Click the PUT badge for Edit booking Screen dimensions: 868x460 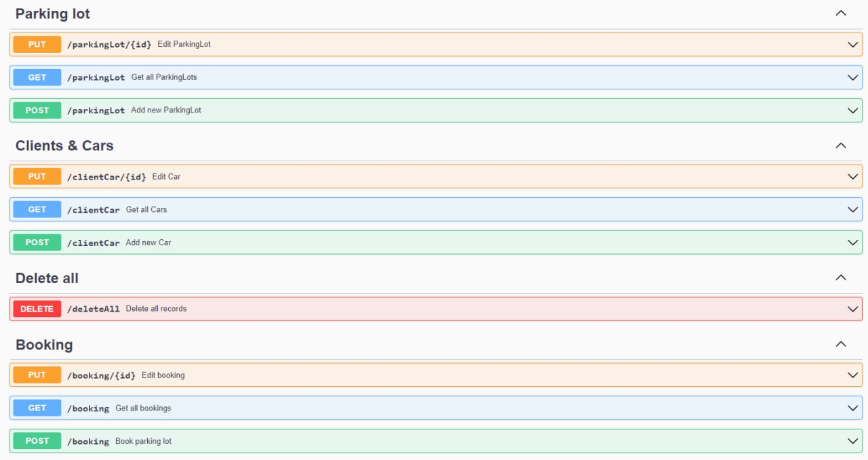point(37,375)
